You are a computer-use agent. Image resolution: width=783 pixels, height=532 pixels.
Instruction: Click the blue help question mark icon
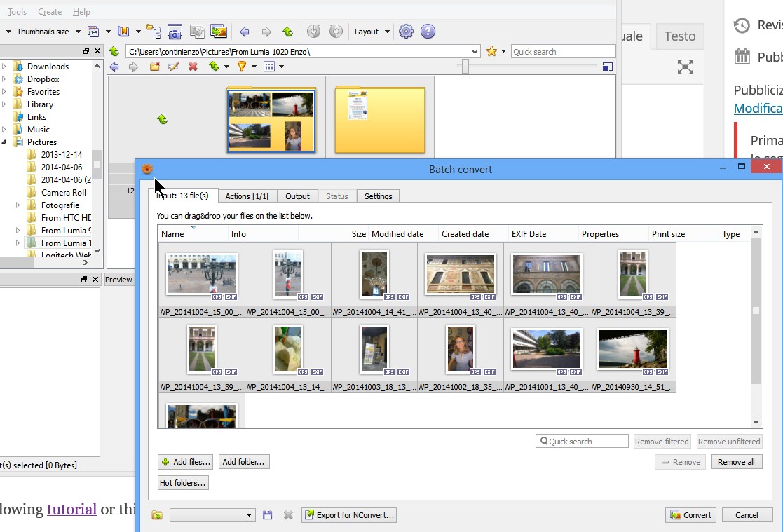(428, 32)
